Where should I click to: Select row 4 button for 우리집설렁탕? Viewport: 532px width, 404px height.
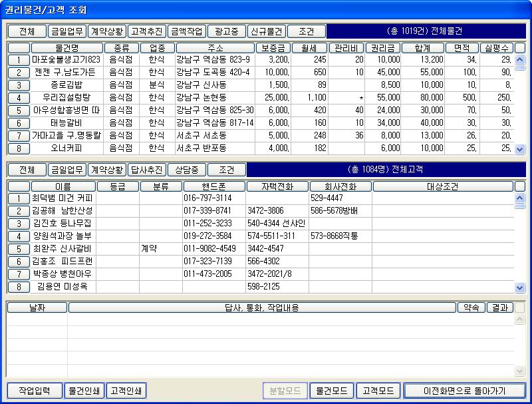tap(19, 98)
